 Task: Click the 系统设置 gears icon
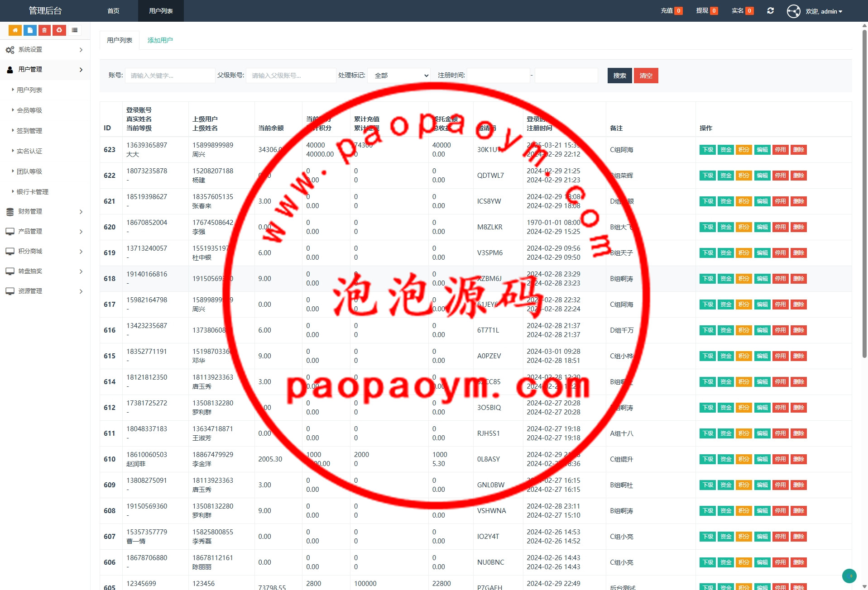click(x=10, y=50)
